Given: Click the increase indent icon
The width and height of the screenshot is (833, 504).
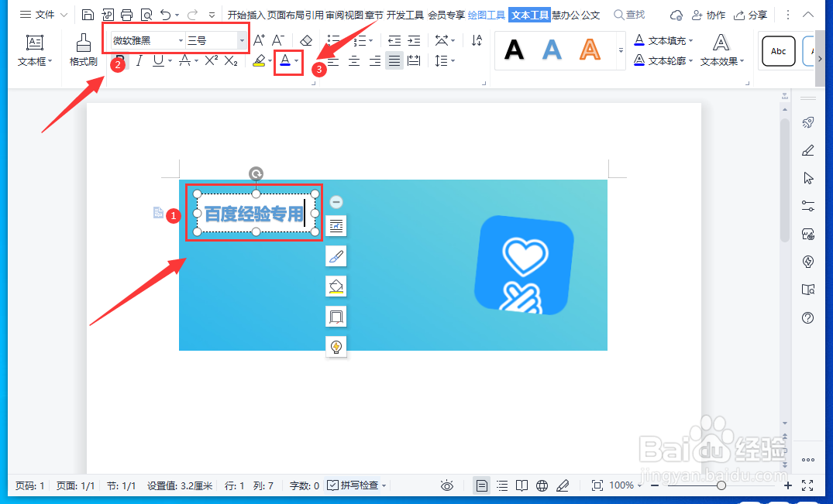Looking at the screenshot, I should click(414, 40).
